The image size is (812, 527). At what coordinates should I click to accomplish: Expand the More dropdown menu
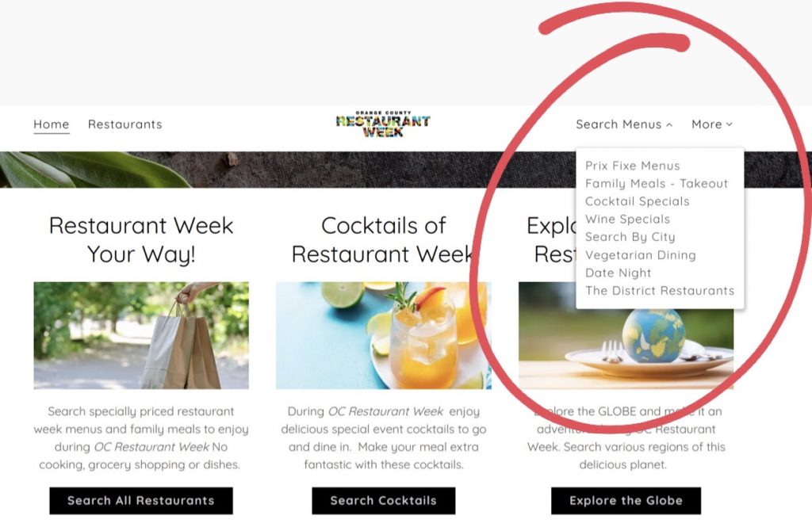click(712, 124)
